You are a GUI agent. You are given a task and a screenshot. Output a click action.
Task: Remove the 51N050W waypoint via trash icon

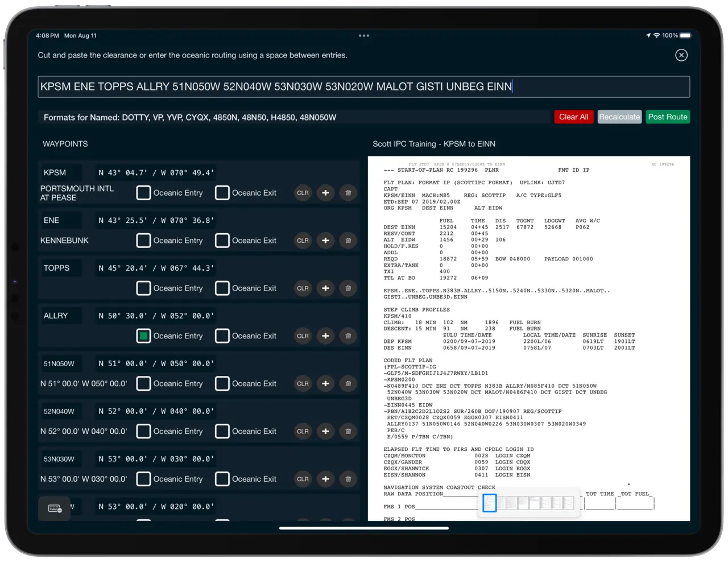point(348,384)
